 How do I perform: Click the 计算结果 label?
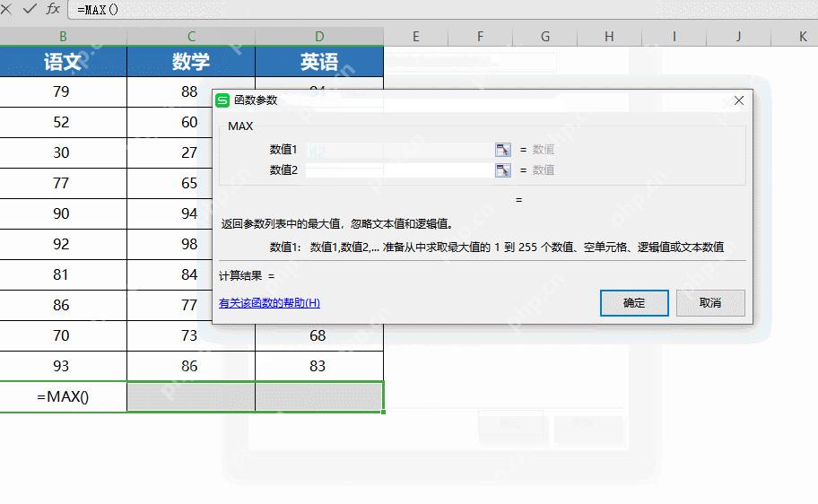240,276
